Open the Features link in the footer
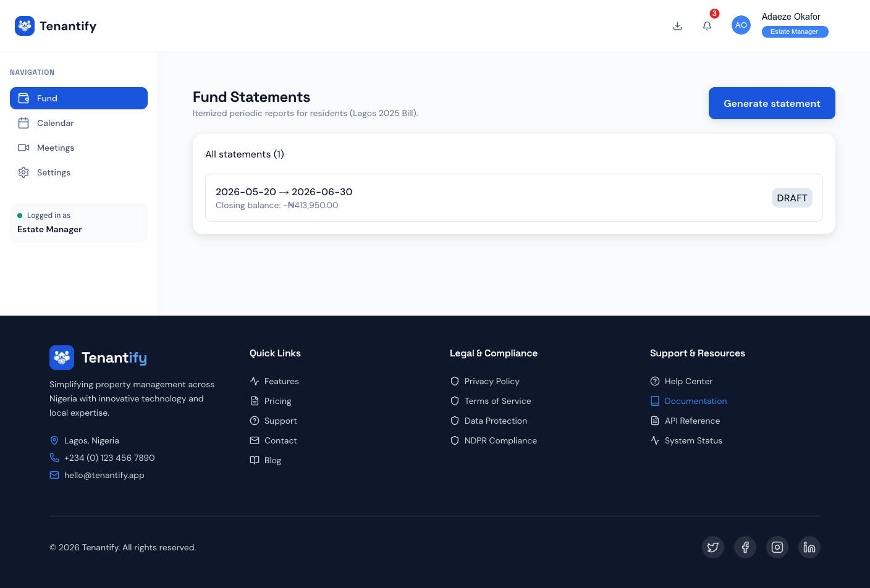The height and width of the screenshot is (588, 870). point(282,381)
